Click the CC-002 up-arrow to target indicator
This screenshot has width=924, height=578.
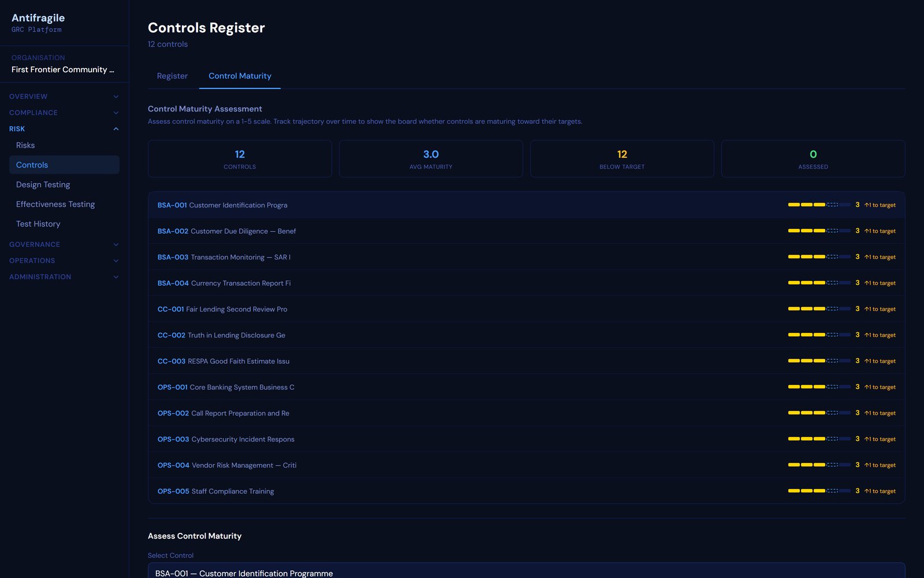pos(880,335)
